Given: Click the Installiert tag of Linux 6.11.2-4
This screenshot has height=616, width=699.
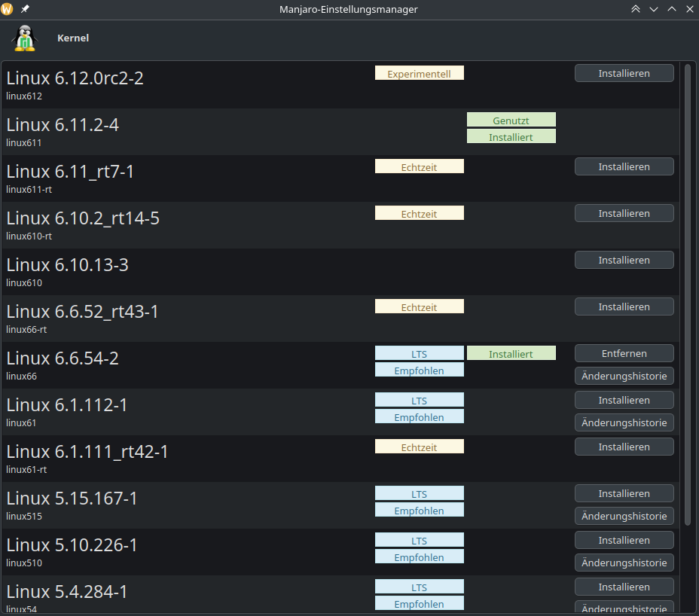Looking at the screenshot, I should tap(511, 136).
